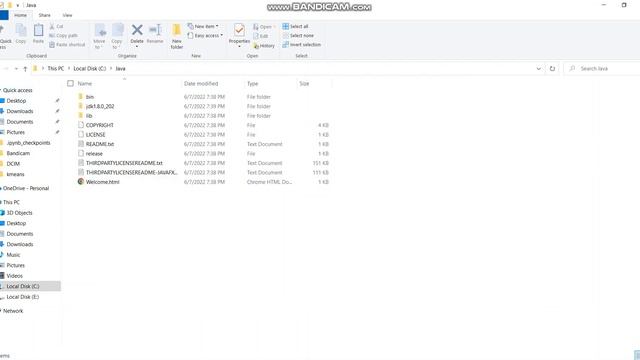The height and width of the screenshot is (360, 640).
Task: Open Desktop under Quick access
Action: pos(16,101)
